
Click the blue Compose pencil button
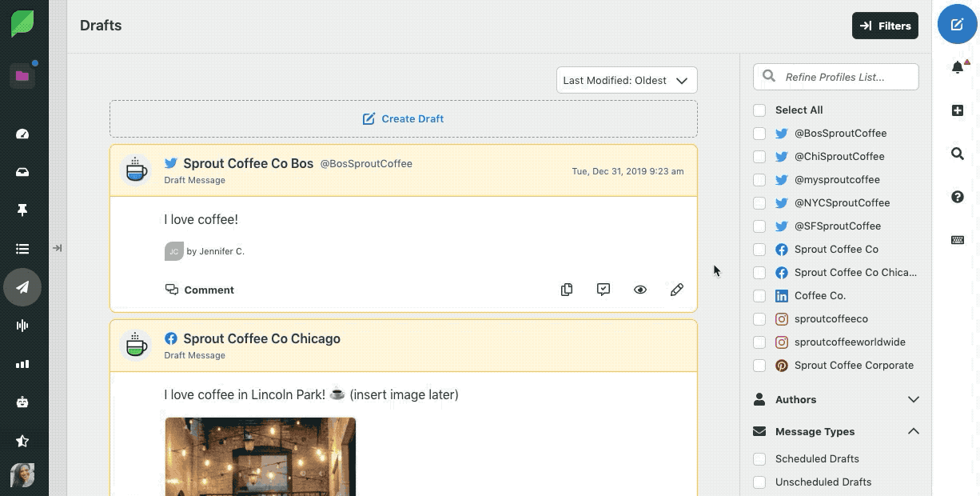pos(957,26)
